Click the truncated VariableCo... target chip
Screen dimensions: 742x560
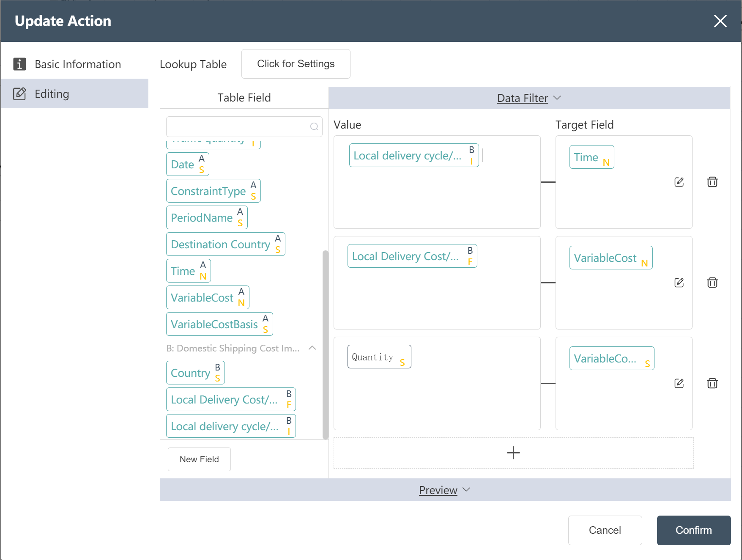click(612, 358)
